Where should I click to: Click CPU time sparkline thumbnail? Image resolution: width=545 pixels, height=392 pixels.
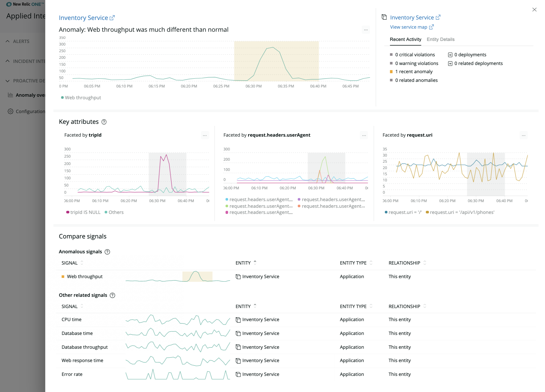tap(178, 320)
